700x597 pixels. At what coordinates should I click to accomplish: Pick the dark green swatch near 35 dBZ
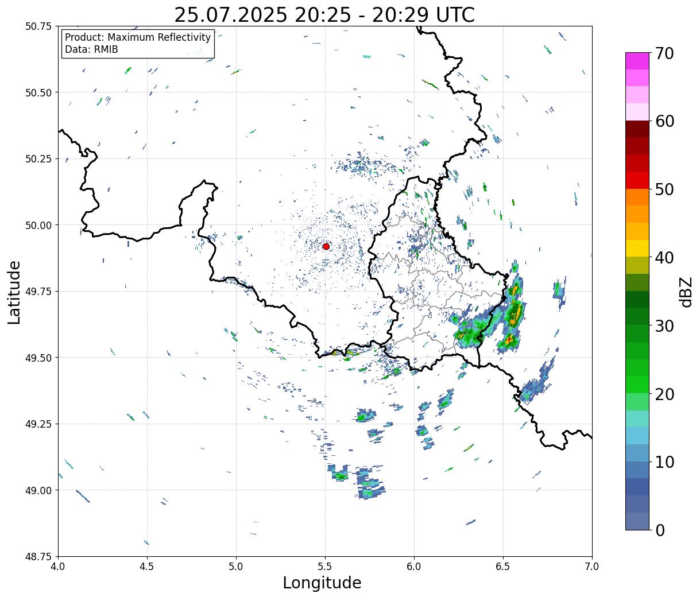pos(637,300)
